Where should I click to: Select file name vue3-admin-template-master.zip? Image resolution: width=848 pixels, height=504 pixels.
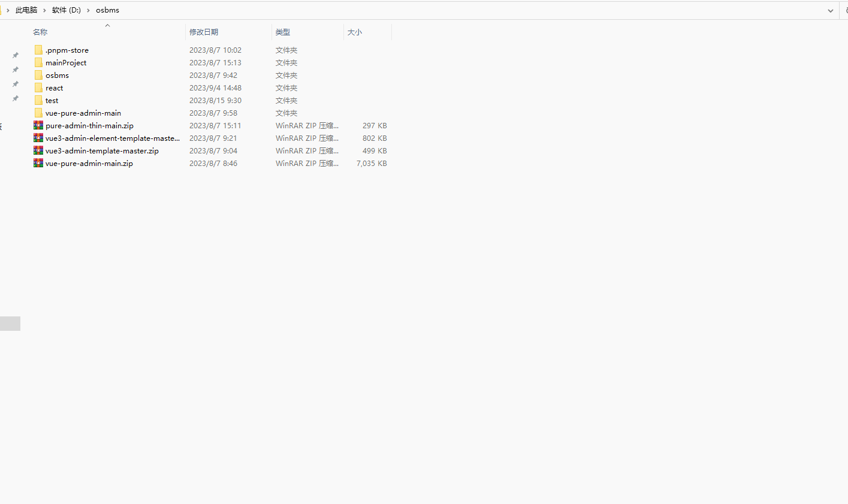point(102,151)
